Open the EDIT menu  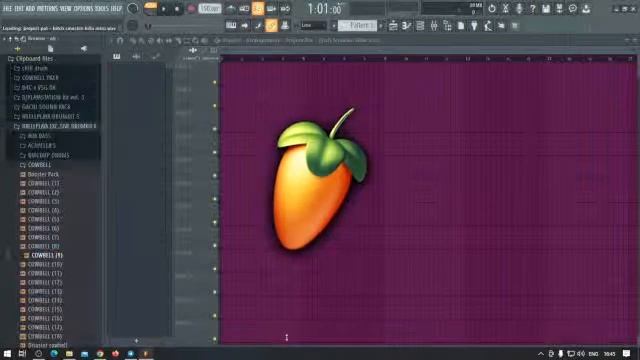click(19, 9)
